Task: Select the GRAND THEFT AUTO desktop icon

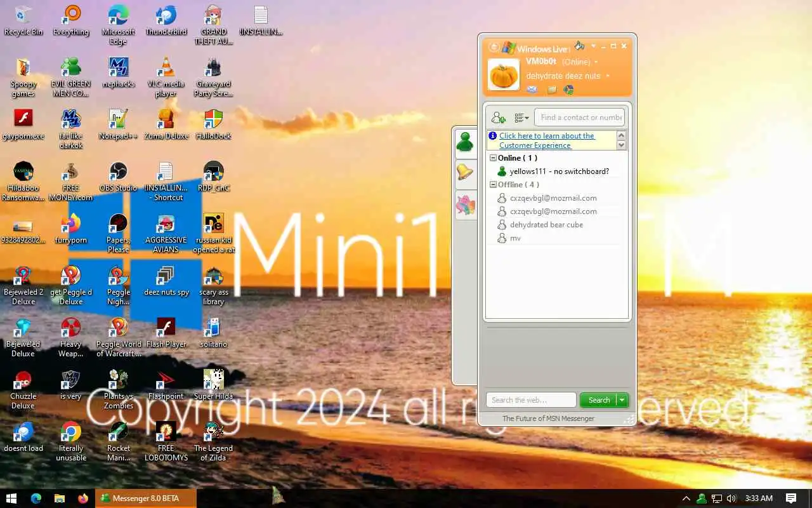Action: [x=214, y=25]
